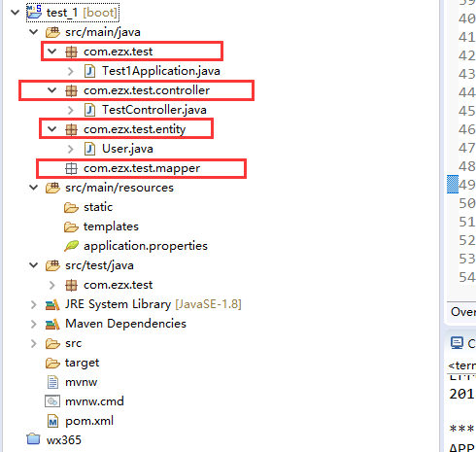Screen dimensions: 476x452
Task: Select User.java in the tree
Action: (127, 149)
